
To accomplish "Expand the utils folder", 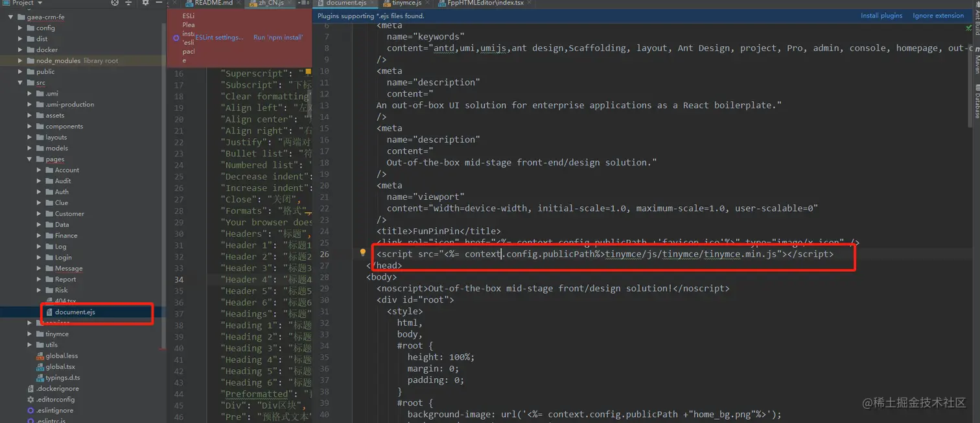I will (30, 344).
